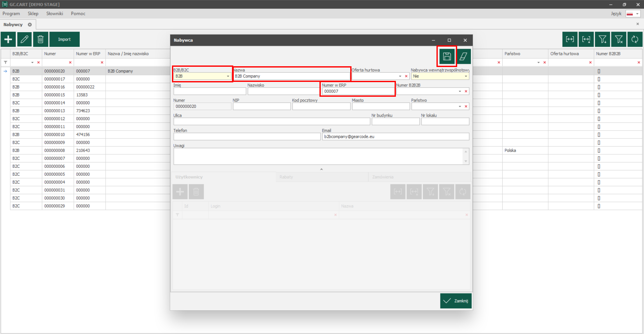Open the Sklep menu
Viewport: 644px width, 334px height.
click(33, 14)
